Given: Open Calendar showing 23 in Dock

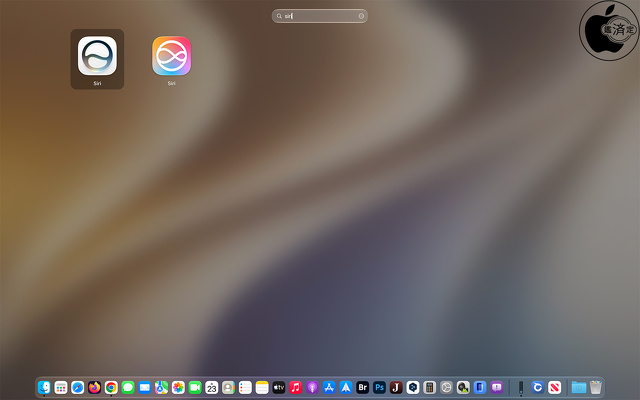Looking at the screenshot, I should pyautogui.click(x=211, y=387).
